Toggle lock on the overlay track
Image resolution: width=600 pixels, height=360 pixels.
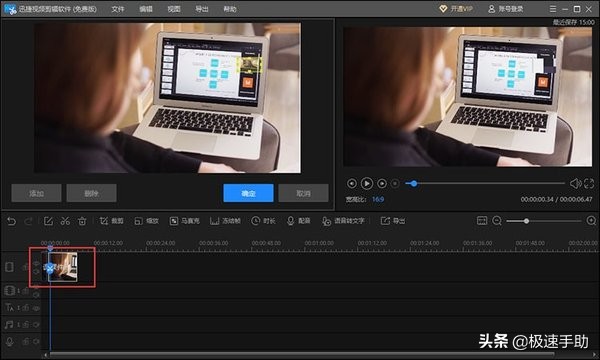click(26, 291)
